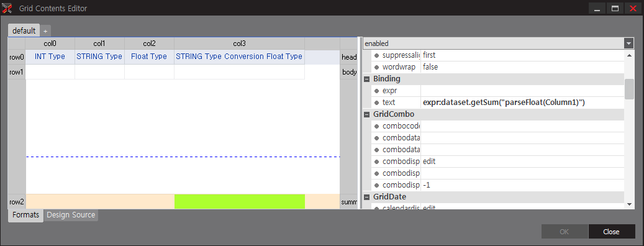Click the OK button
Screen dimensions: 644x246
pos(565,232)
